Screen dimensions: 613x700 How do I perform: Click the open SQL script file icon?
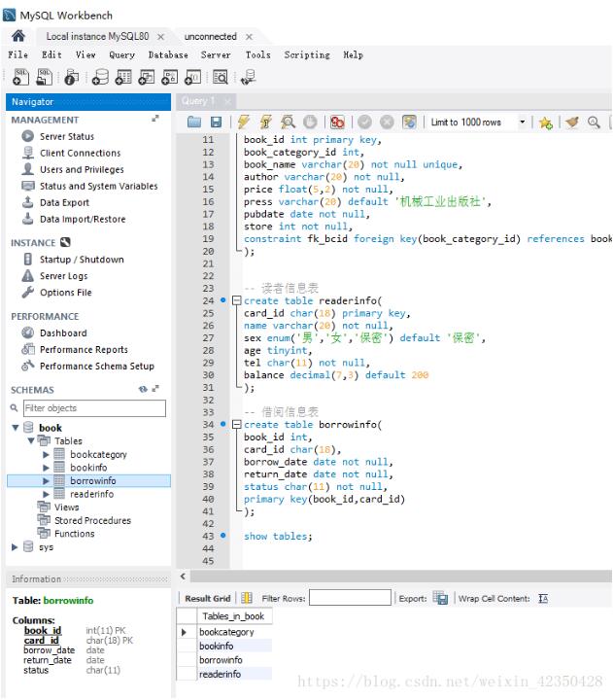[x=45, y=78]
